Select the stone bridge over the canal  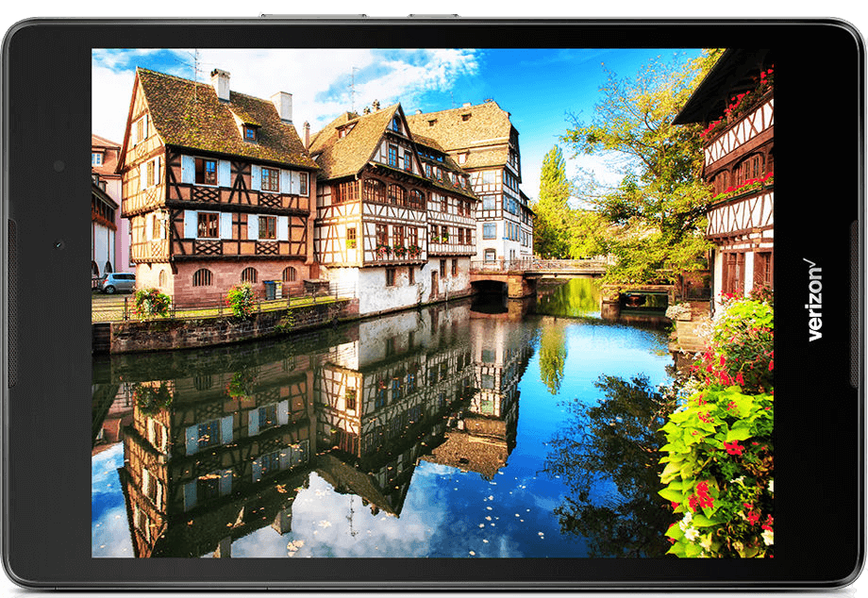click(x=538, y=270)
